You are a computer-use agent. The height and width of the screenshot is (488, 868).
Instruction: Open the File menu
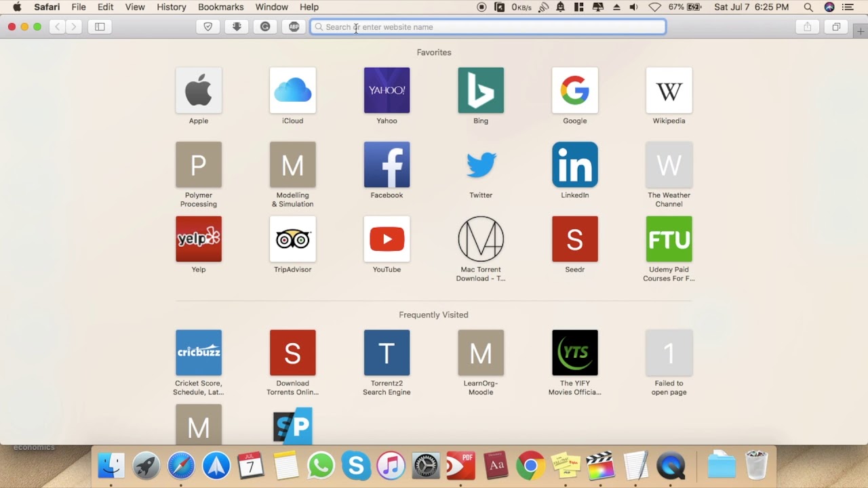pyautogui.click(x=79, y=7)
